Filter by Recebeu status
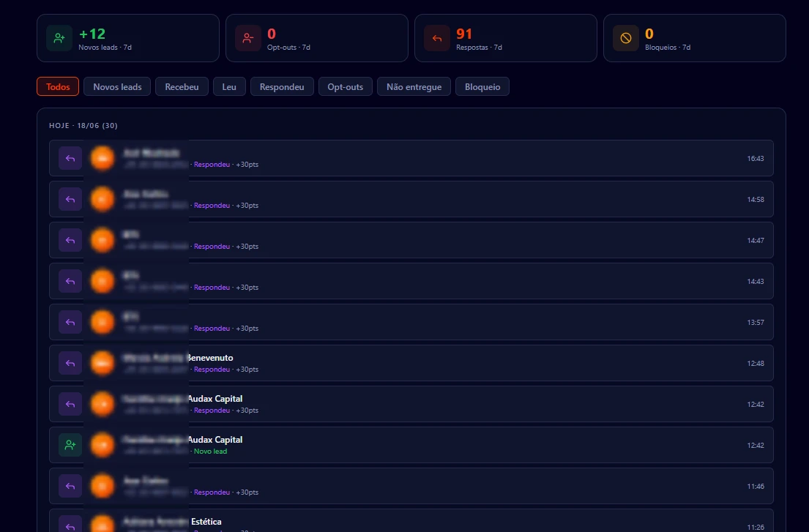This screenshot has width=809, height=532. (x=182, y=86)
